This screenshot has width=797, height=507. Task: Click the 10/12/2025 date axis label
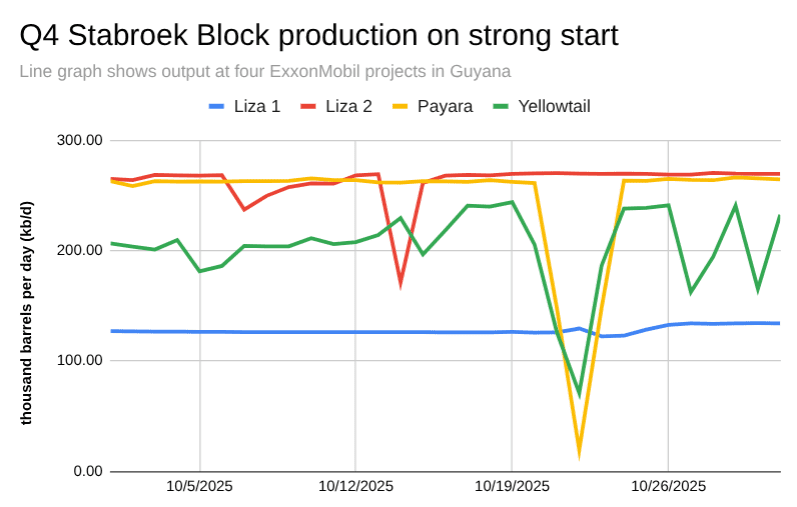(356, 487)
